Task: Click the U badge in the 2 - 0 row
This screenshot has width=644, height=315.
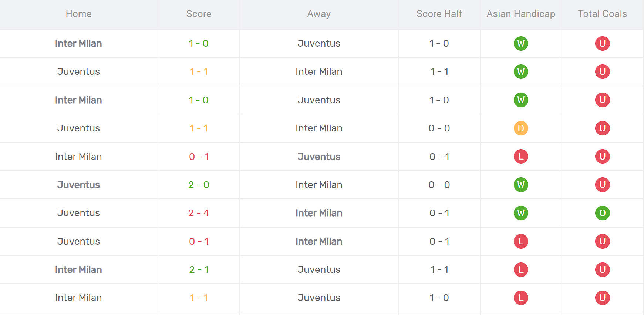Action: [x=602, y=185]
